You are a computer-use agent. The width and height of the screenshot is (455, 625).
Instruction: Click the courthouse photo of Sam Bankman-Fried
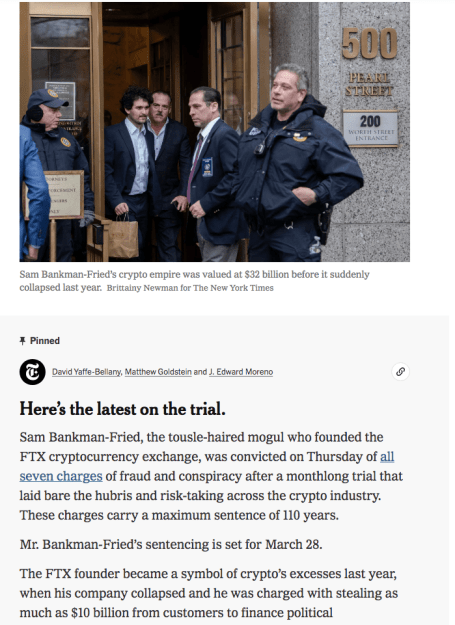214,132
